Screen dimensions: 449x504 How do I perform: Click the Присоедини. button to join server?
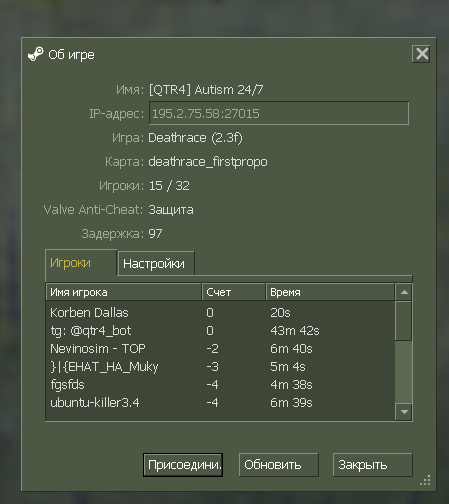click(x=183, y=465)
